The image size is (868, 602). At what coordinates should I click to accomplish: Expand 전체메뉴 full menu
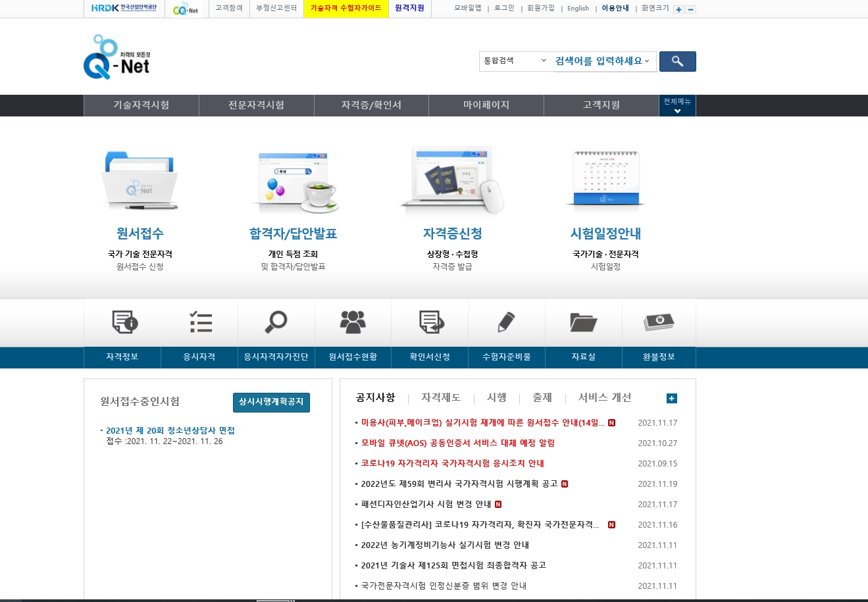[x=677, y=105]
